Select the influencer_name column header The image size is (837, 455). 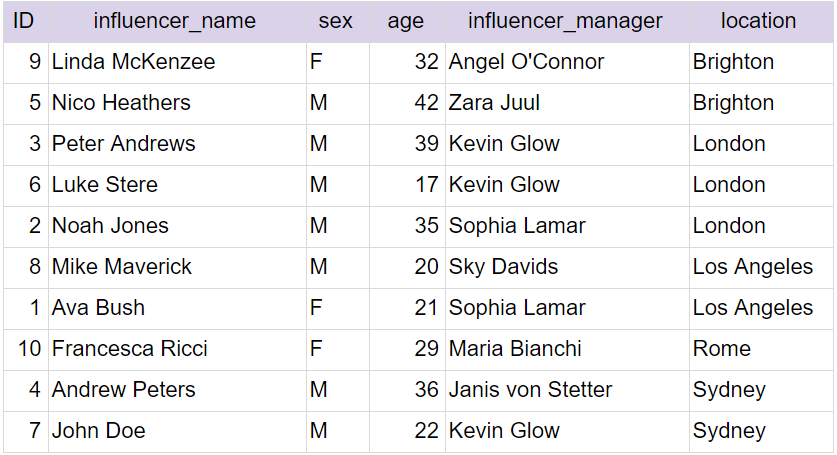pos(174,21)
